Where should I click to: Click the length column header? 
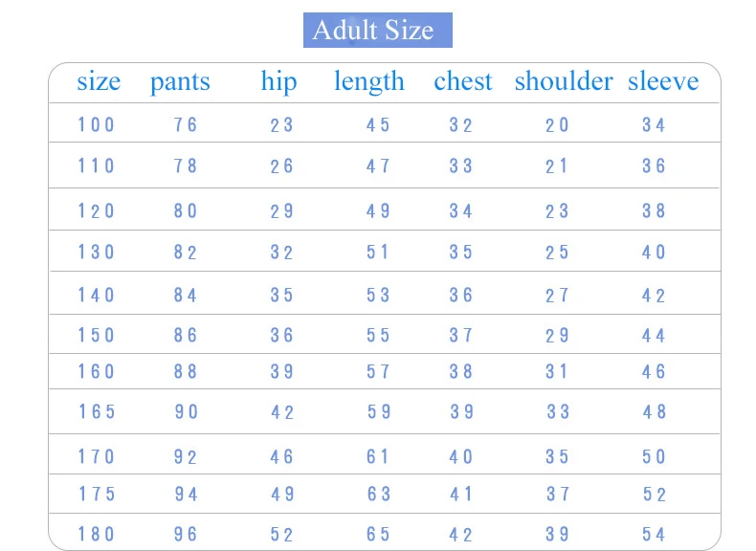369,81
